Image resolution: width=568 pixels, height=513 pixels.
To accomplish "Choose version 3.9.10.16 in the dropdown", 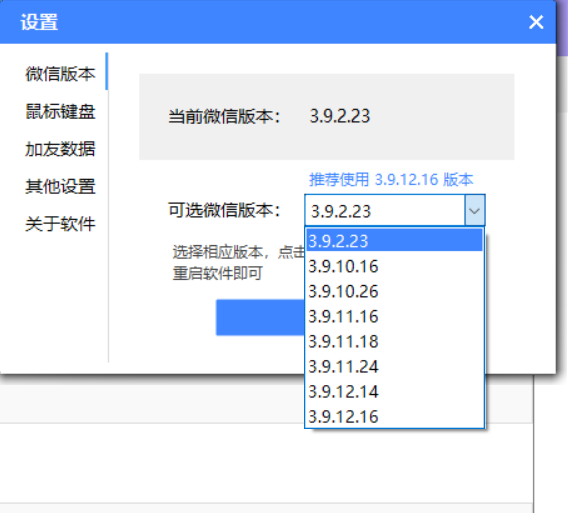I will click(x=394, y=266).
